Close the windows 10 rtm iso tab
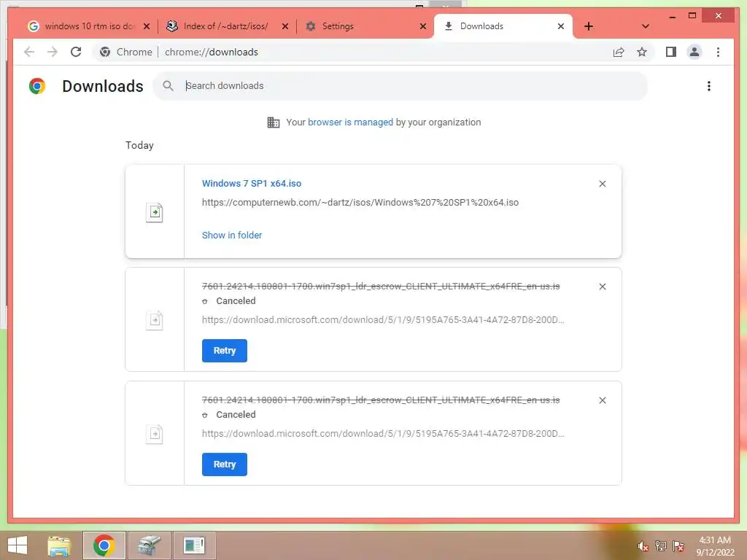 (x=146, y=26)
